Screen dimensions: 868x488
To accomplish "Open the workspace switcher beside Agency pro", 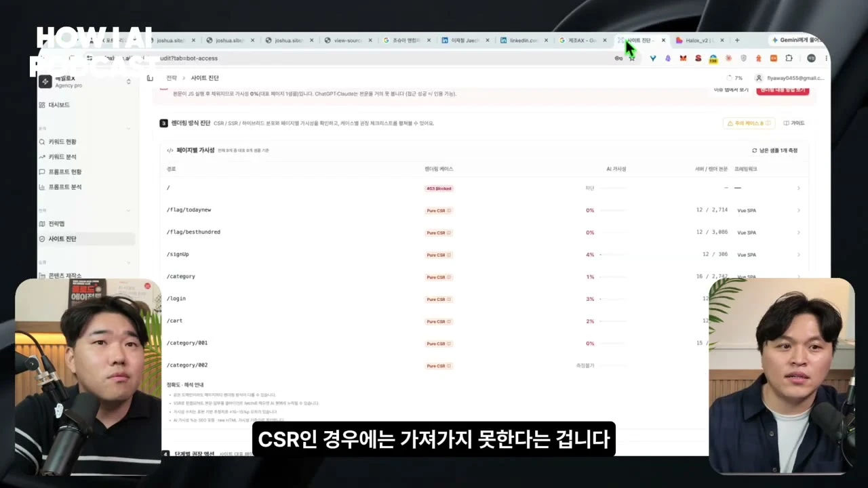I will click(129, 81).
